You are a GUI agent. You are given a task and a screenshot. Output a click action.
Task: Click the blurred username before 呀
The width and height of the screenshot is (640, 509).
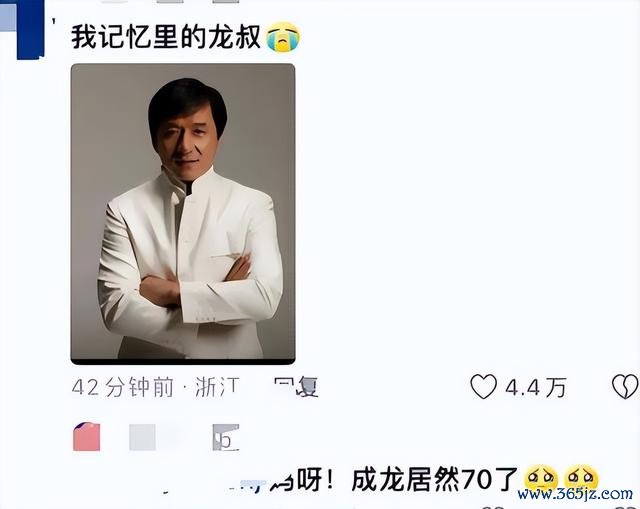[x=261, y=482]
